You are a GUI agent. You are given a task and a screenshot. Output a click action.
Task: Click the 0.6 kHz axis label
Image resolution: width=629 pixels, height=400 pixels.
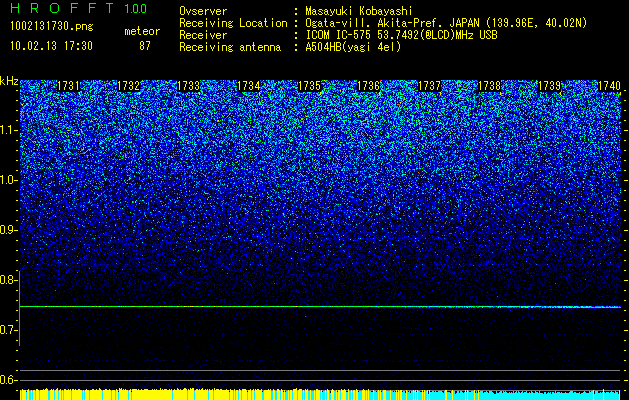pyautogui.click(x=9, y=380)
